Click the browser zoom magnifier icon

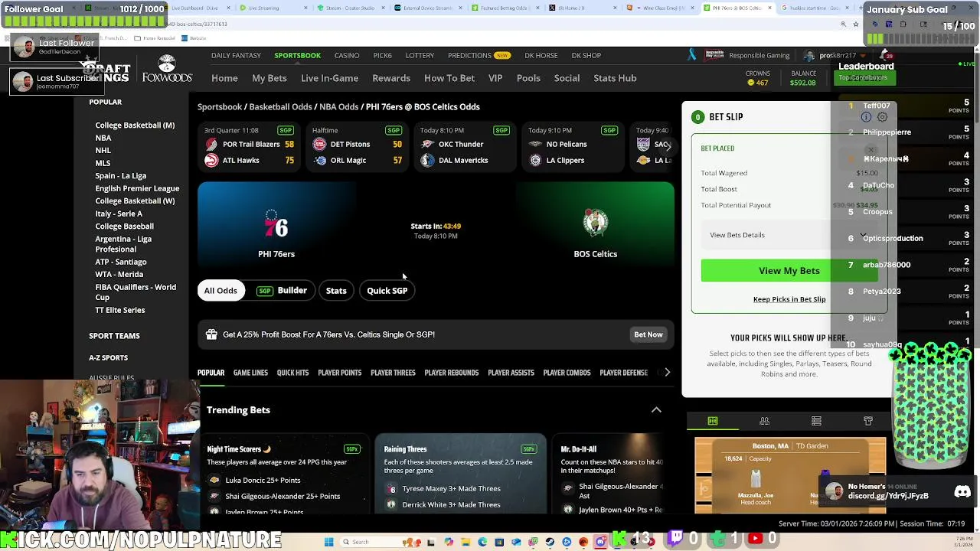pos(844,24)
